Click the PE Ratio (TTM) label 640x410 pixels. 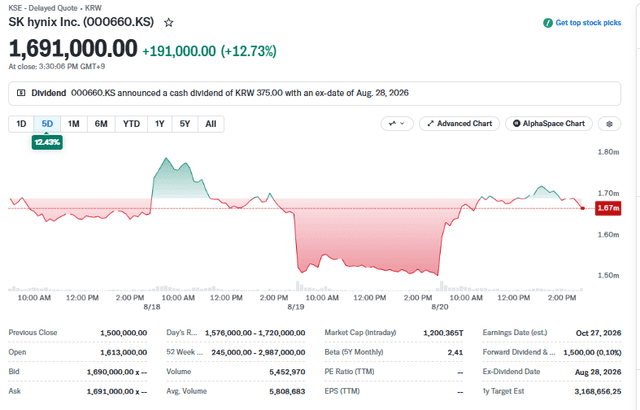coord(349,372)
